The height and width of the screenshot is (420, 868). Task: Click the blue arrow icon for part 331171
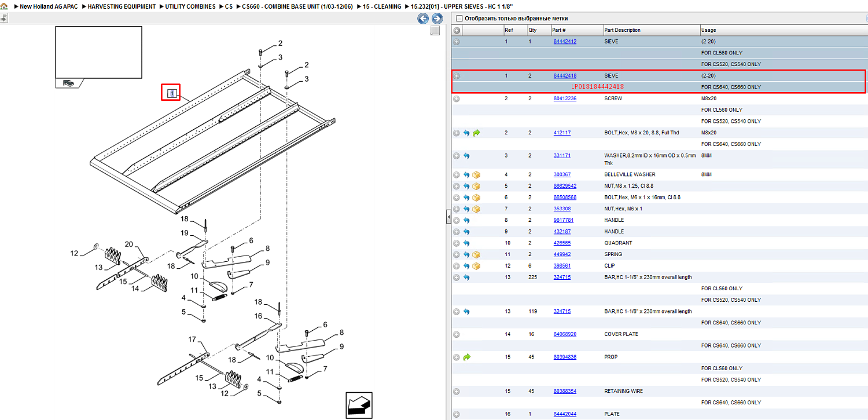pyautogui.click(x=466, y=156)
